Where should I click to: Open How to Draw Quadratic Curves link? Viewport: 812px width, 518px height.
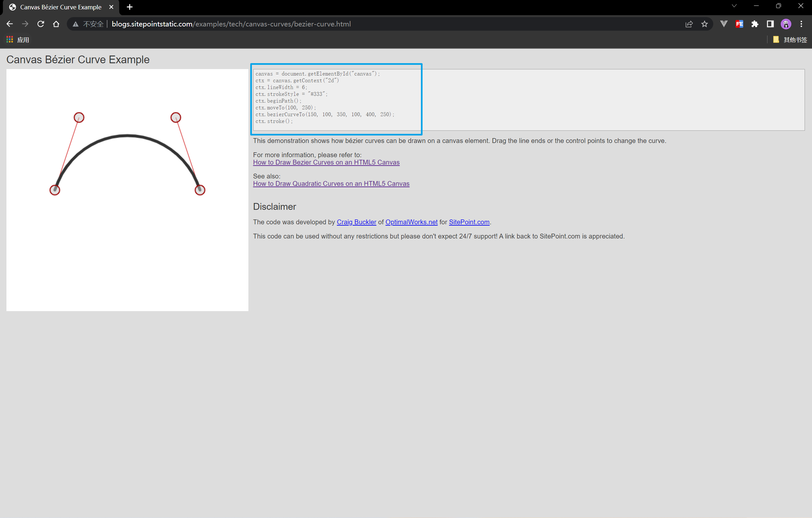tap(331, 184)
